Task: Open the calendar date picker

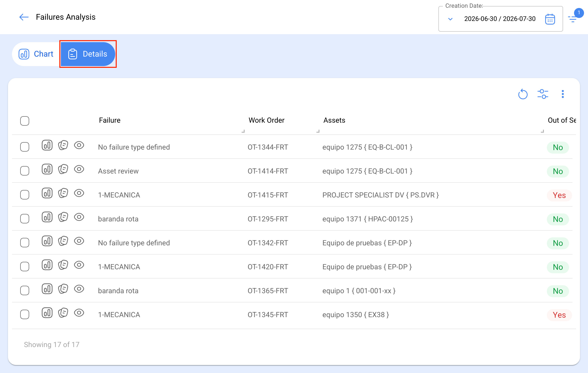Action: pyautogui.click(x=550, y=19)
